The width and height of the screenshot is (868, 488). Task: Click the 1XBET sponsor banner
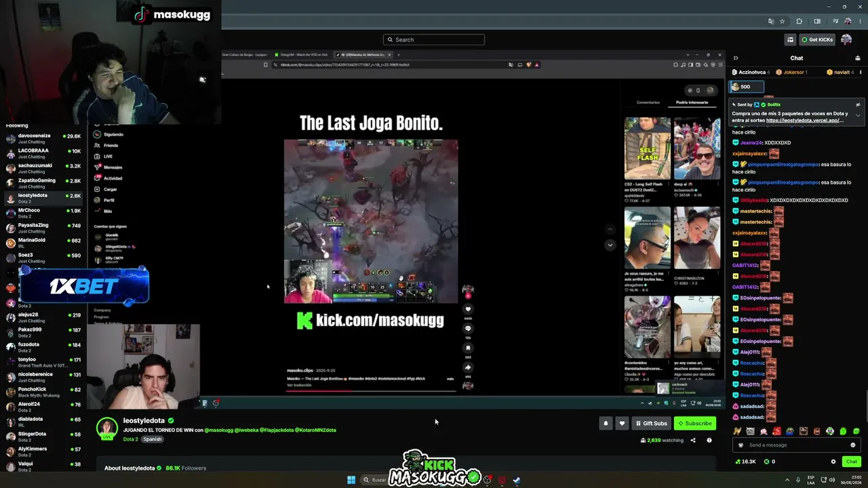84,286
